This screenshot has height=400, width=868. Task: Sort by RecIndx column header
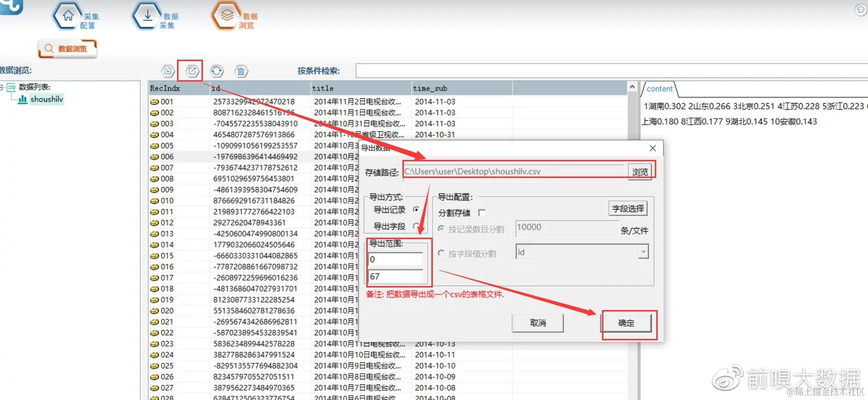[179, 89]
